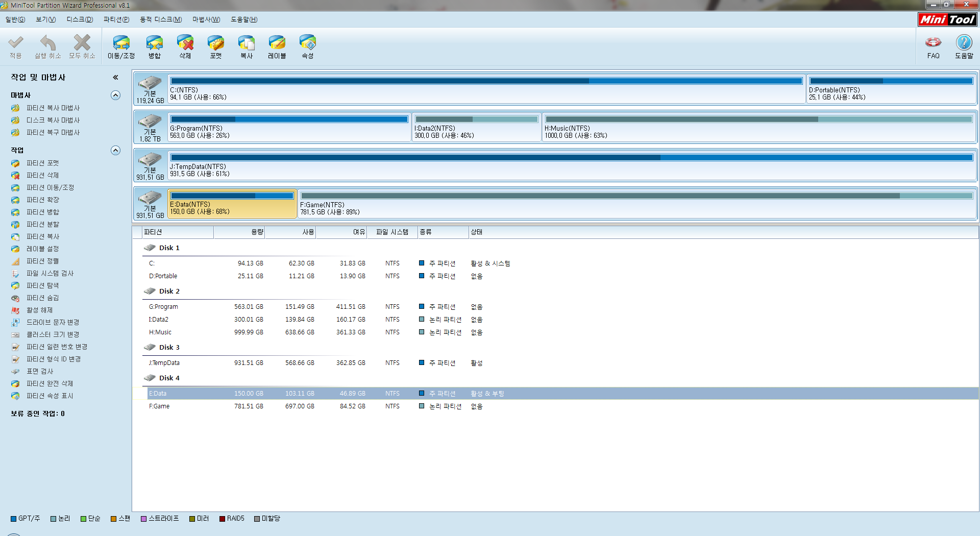This screenshot has height=536, width=980.
Task: Sort by the 파일 시스템 column header
Action: point(392,232)
